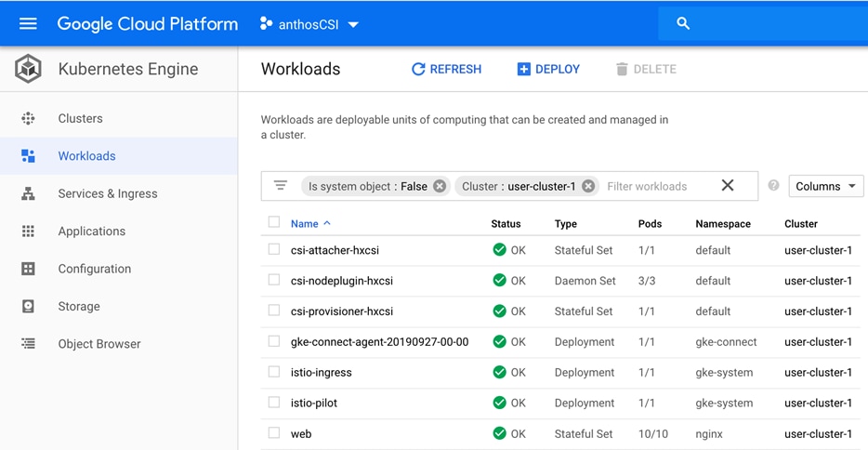Click the OK status icon for csi-provisioner-hxcsi
Image resolution: width=868 pixels, height=450 pixels.
tap(499, 311)
